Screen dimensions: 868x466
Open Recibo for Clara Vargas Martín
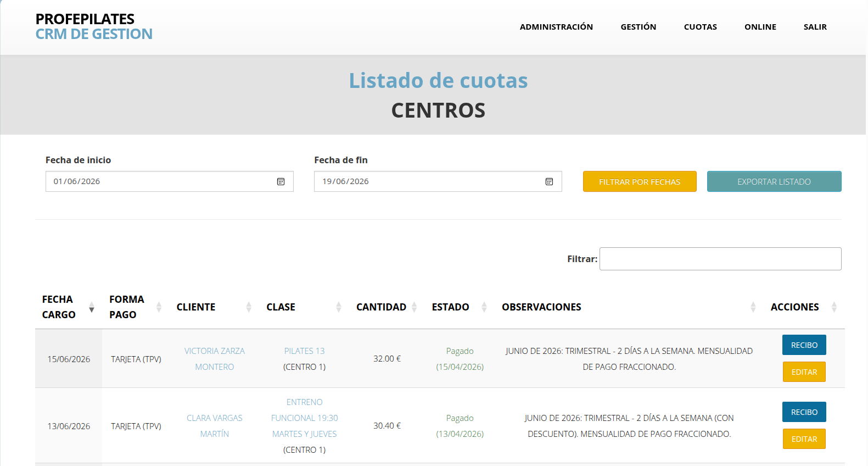[804, 412]
